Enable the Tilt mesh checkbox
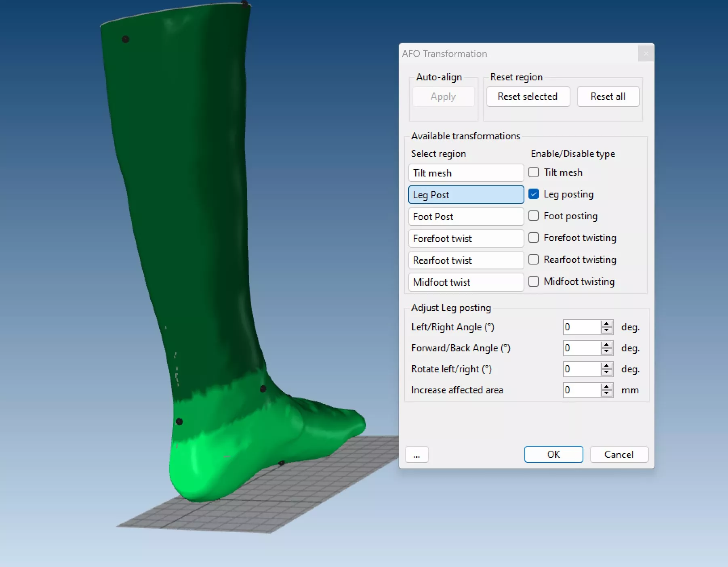The width and height of the screenshot is (728, 567). point(534,172)
